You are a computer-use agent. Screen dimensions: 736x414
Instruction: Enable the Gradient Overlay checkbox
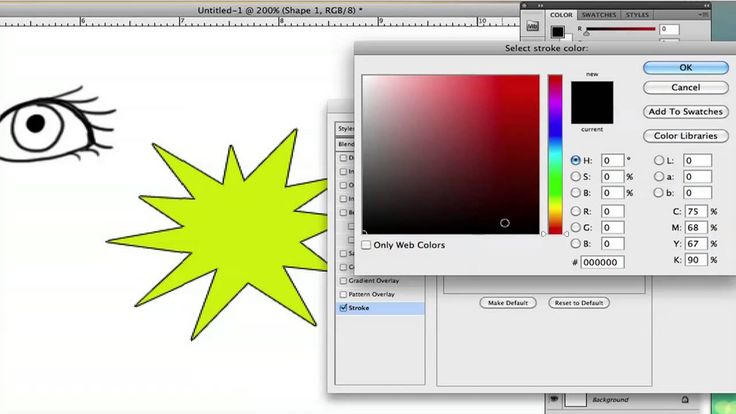coord(343,281)
